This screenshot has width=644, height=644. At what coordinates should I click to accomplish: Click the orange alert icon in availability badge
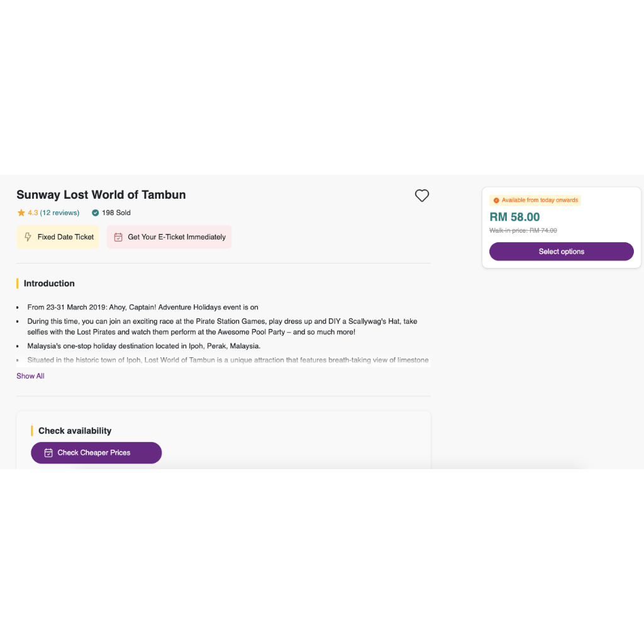(x=496, y=200)
